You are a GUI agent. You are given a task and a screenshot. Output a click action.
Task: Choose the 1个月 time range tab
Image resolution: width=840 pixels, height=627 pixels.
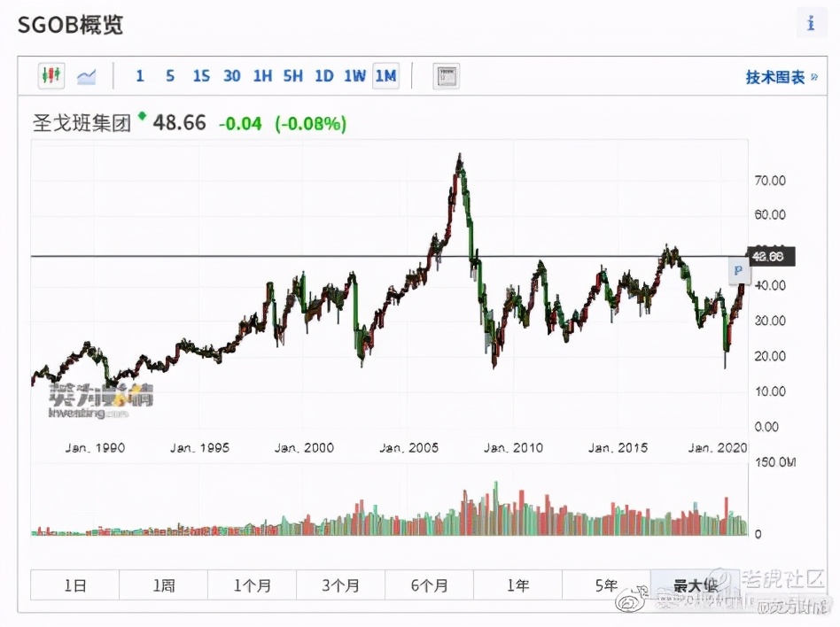(252, 585)
